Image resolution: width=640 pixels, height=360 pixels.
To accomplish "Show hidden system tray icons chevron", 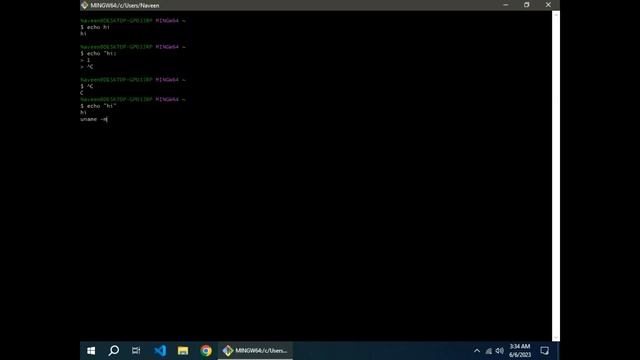I will coord(477,351).
